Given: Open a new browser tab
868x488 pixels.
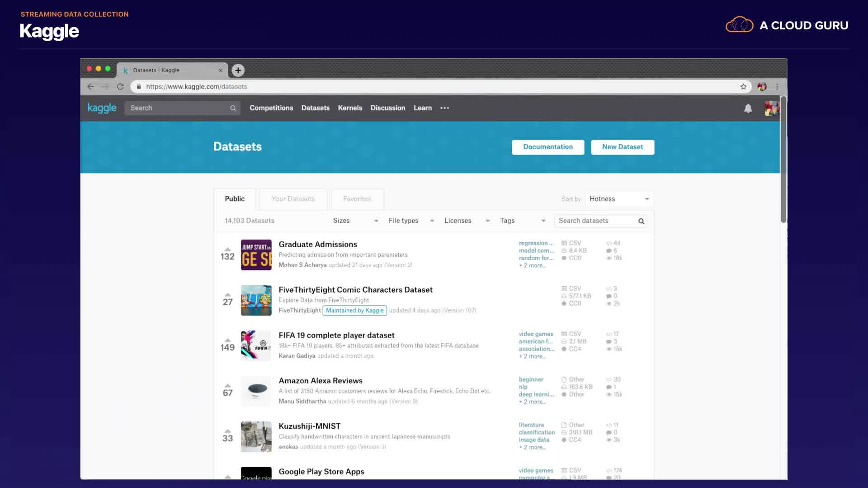Looking at the screenshot, I should pos(238,70).
